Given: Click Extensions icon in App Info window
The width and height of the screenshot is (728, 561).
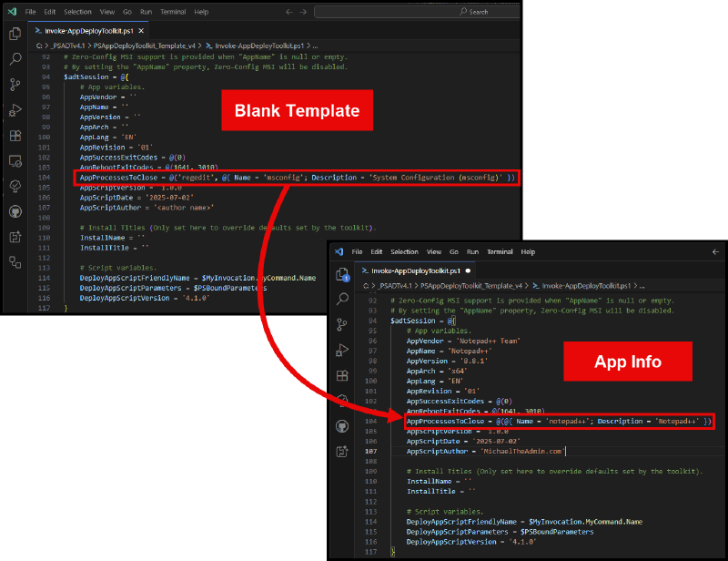Looking at the screenshot, I should coord(342,375).
